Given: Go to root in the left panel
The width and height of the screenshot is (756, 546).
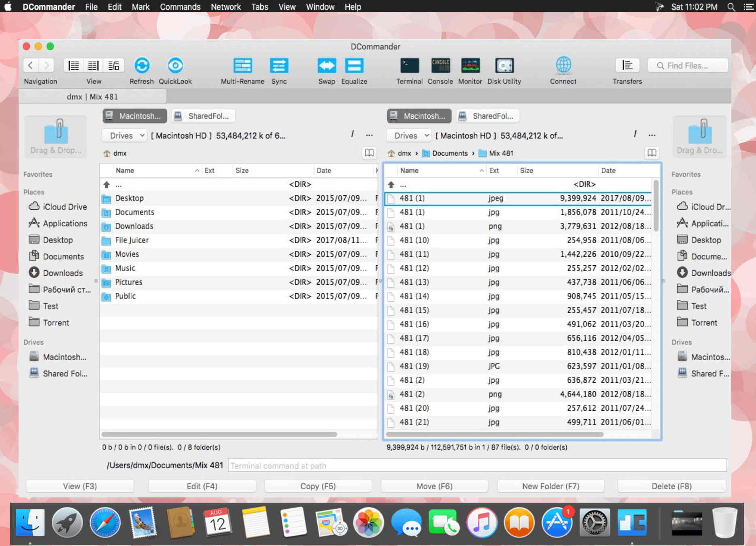Looking at the screenshot, I should click(353, 134).
